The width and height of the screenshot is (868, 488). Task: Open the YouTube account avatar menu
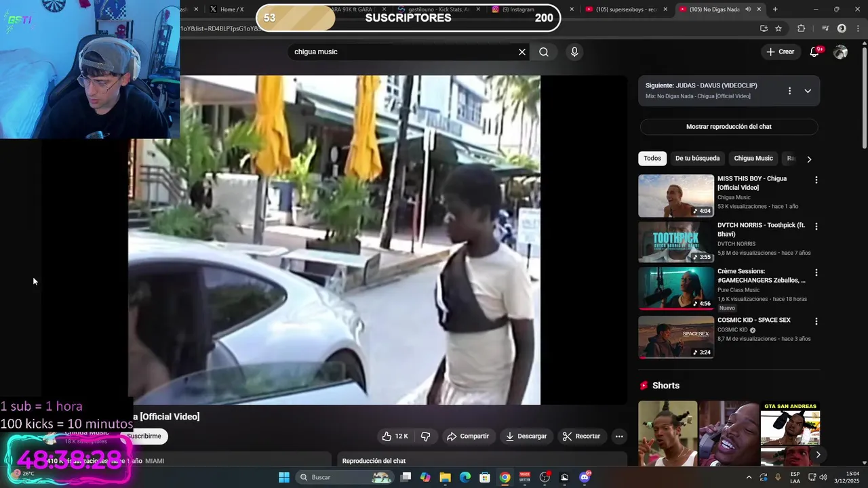(841, 52)
